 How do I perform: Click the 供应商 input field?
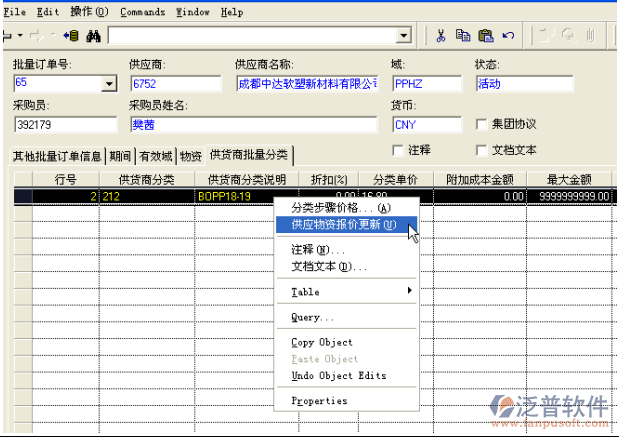(x=176, y=84)
